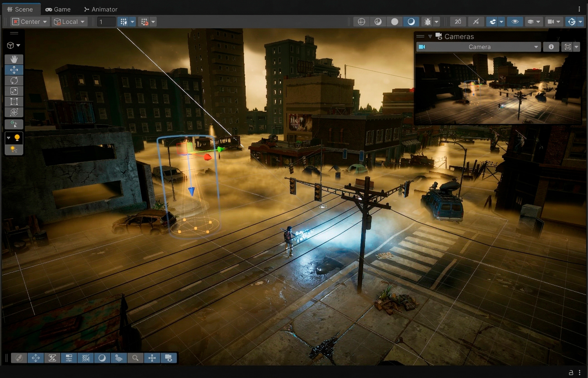The height and width of the screenshot is (378, 588).
Task: Toggle scene audio mute button
Action: [476, 22]
